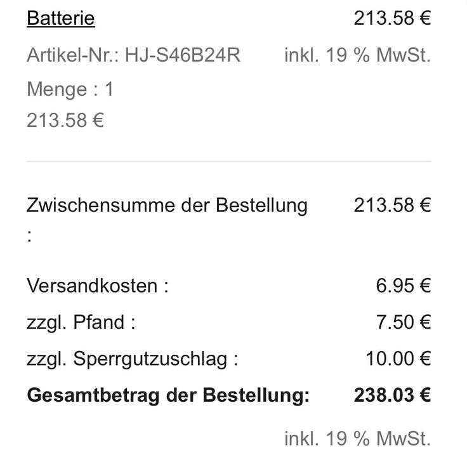Click the 7.50 € deposit amount
The width and height of the screenshot is (467, 476).
click(404, 322)
